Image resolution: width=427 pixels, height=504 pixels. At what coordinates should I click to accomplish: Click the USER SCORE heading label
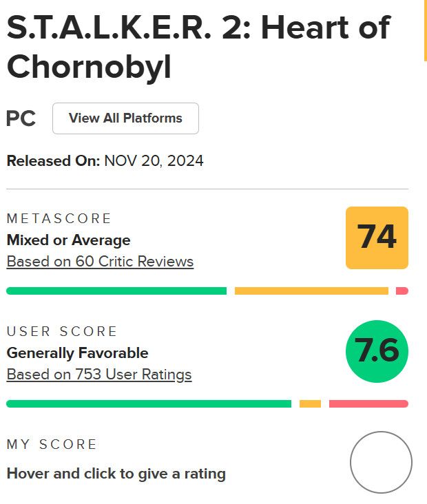coord(62,332)
